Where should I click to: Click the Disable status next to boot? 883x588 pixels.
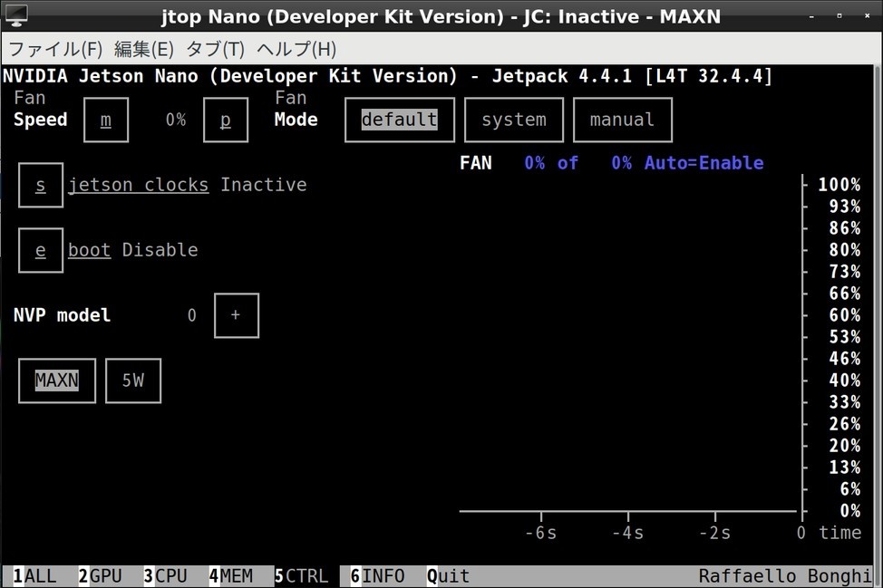pos(160,250)
